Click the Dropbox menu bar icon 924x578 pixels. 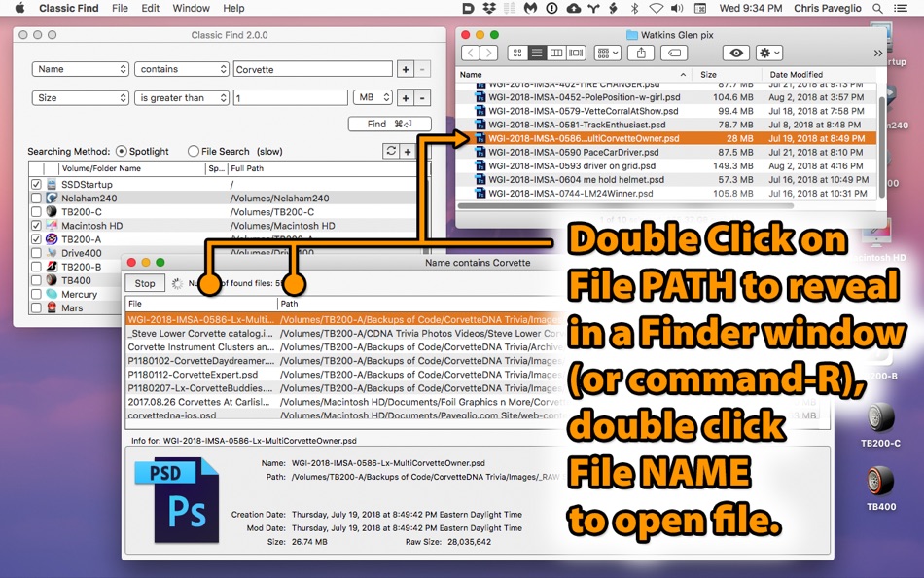coord(489,8)
